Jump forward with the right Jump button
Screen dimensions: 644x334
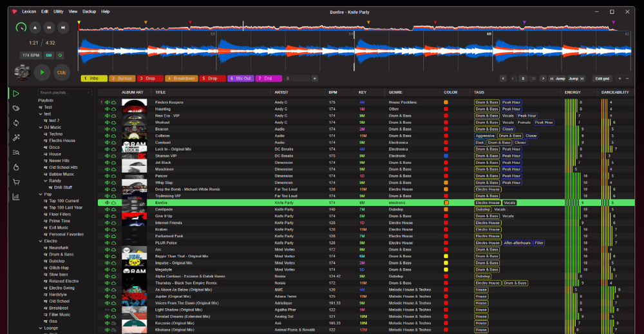tap(576, 79)
